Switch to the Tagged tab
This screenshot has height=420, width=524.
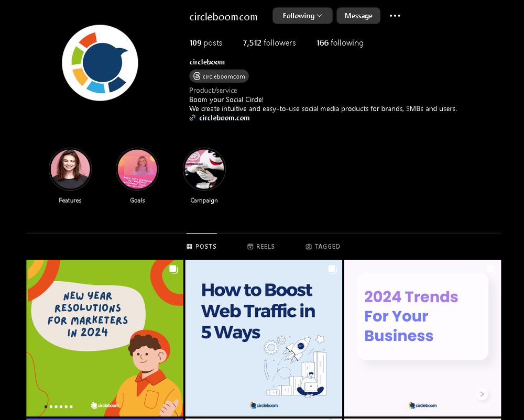tap(323, 246)
